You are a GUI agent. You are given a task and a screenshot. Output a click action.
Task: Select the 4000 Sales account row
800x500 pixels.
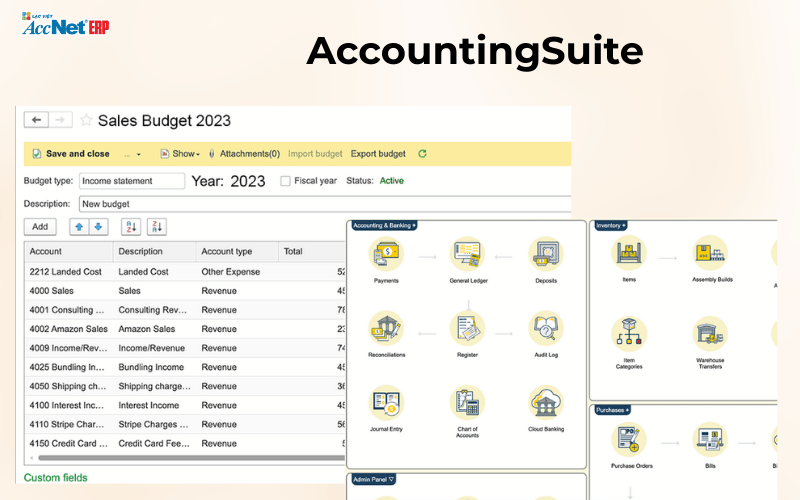click(185, 291)
